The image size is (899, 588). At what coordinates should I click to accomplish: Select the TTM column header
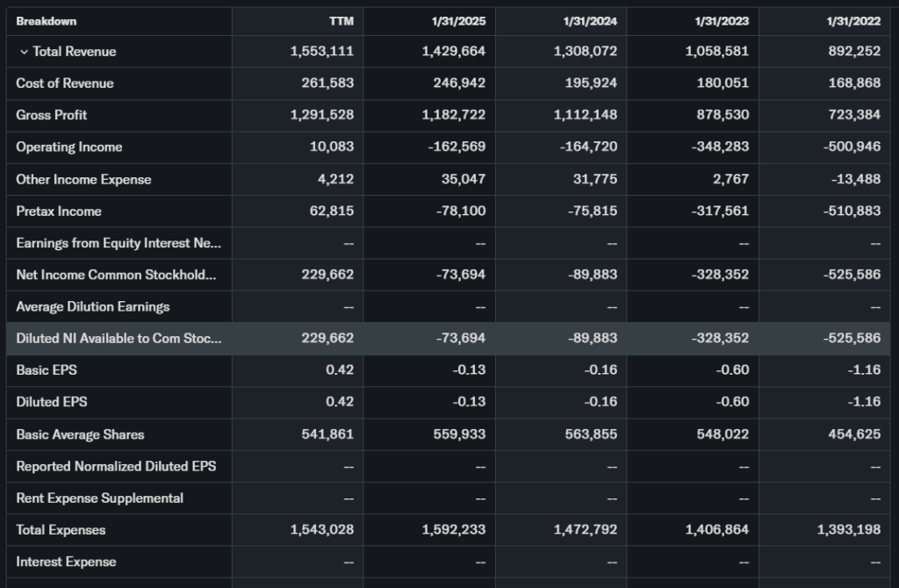point(341,21)
